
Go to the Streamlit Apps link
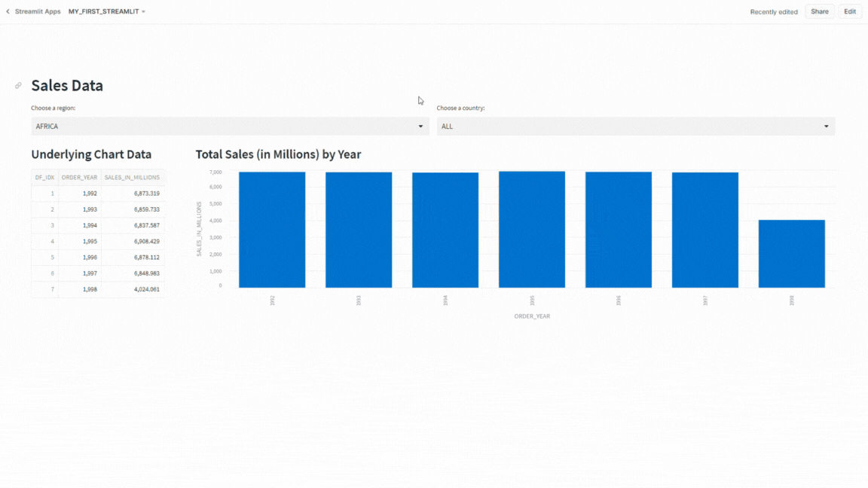coord(38,12)
